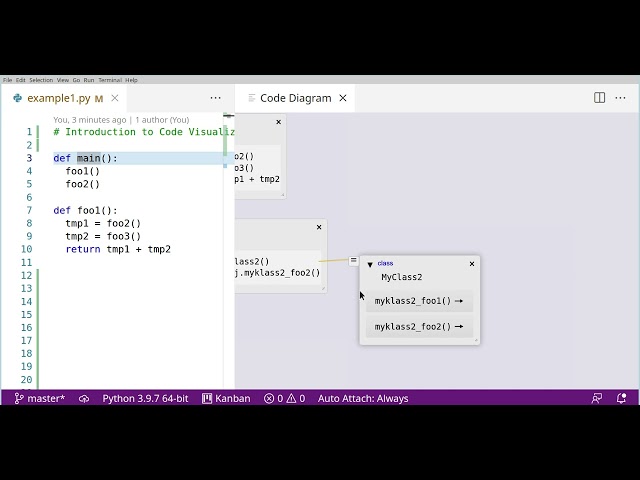Open the Edit menu
The image size is (640, 480).
[20, 80]
